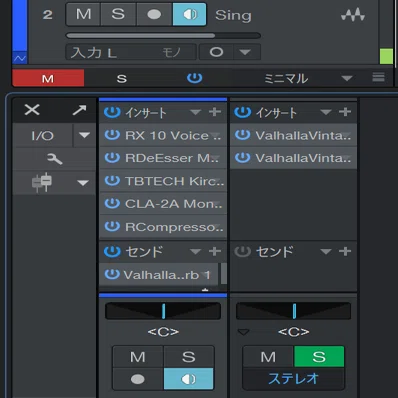This screenshot has width=398, height=398.
Task: Bypass RDeEsser plugin power icon
Action: click(x=112, y=158)
